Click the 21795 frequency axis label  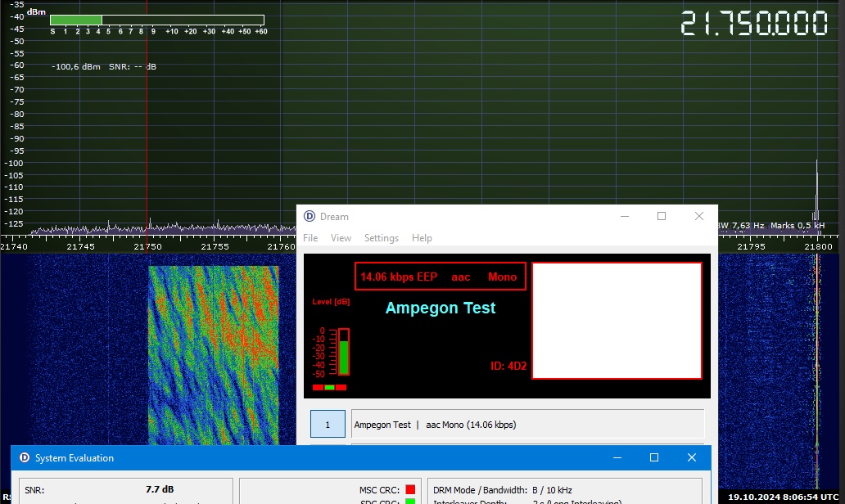(751, 246)
